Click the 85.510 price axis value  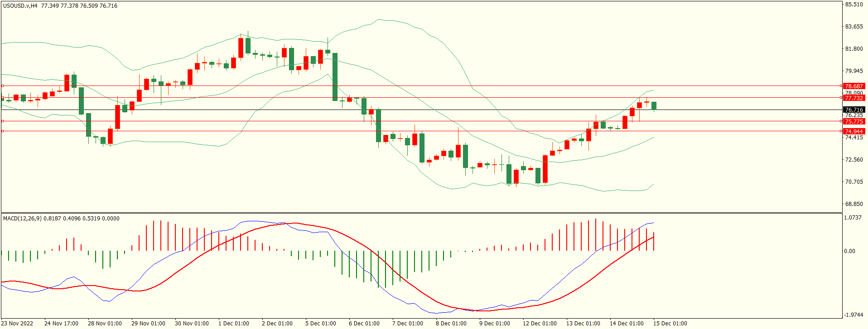pos(854,5)
